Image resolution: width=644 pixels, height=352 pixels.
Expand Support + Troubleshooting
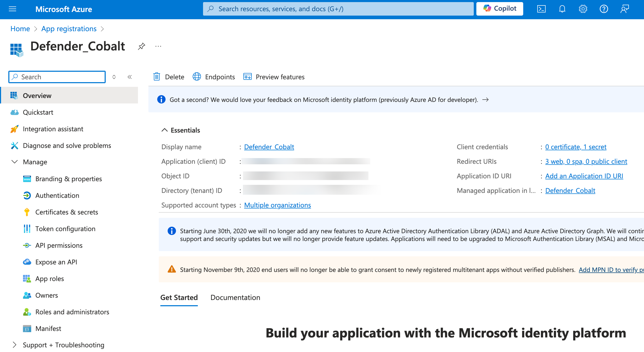(15, 345)
